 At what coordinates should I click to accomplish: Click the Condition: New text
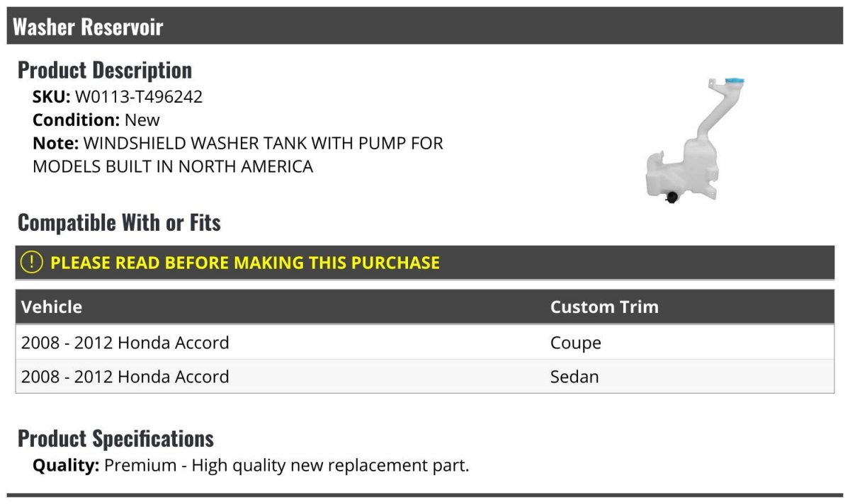click(96, 120)
